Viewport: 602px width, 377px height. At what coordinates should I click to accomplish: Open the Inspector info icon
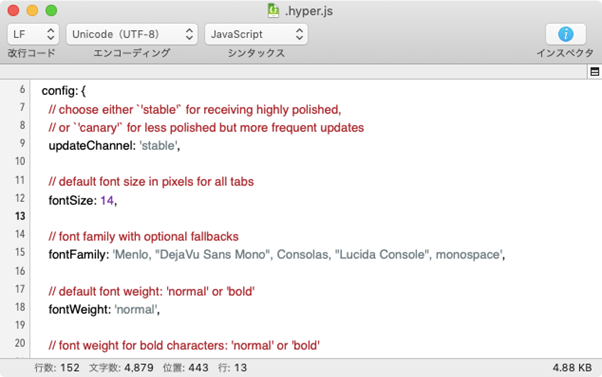click(566, 34)
